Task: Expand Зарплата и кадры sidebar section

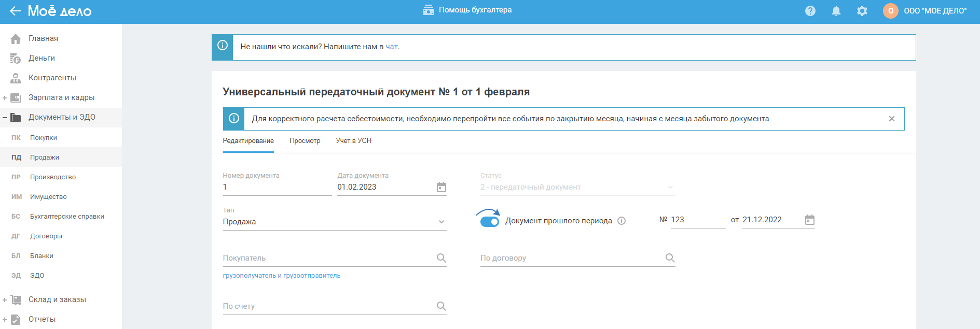Action: tap(5, 98)
